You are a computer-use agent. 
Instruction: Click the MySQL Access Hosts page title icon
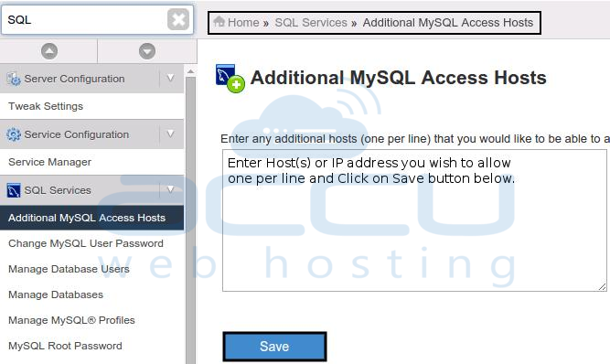[230, 79]
